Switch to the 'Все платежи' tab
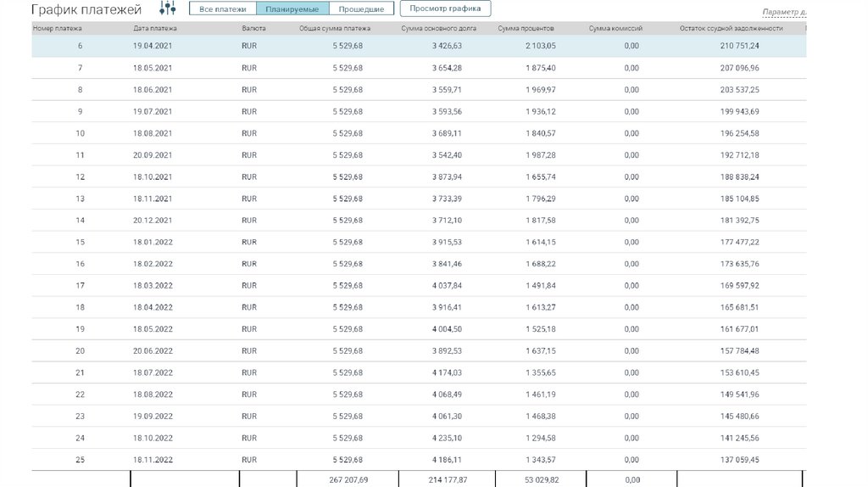 pyautogui.click(x=223, y=8)
